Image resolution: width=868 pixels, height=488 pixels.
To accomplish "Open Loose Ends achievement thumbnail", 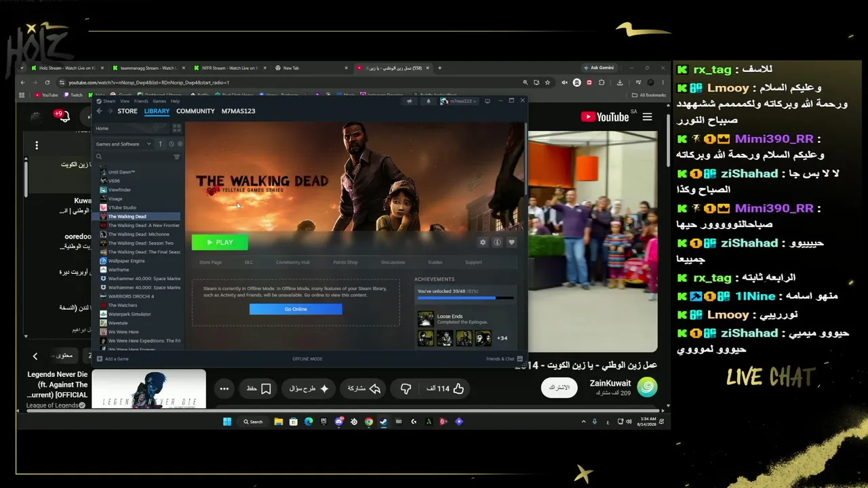I will click(x=425, y=319).
